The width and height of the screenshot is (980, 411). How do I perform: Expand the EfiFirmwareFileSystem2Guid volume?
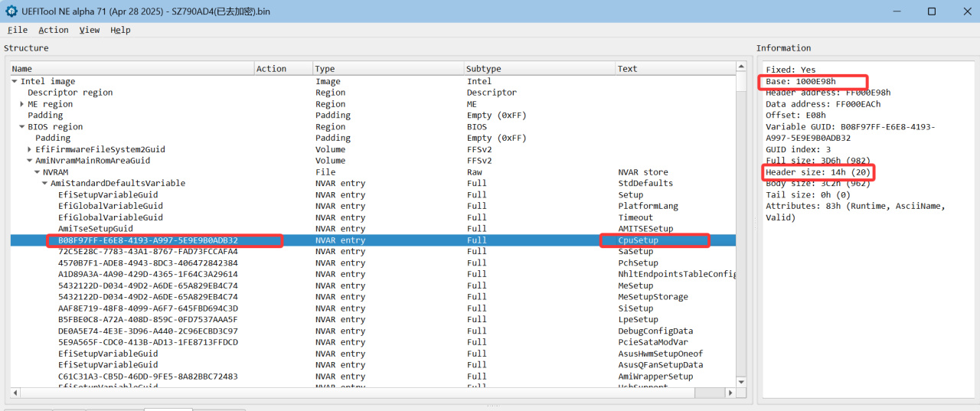pyautogui.click(x=30, y=149)
